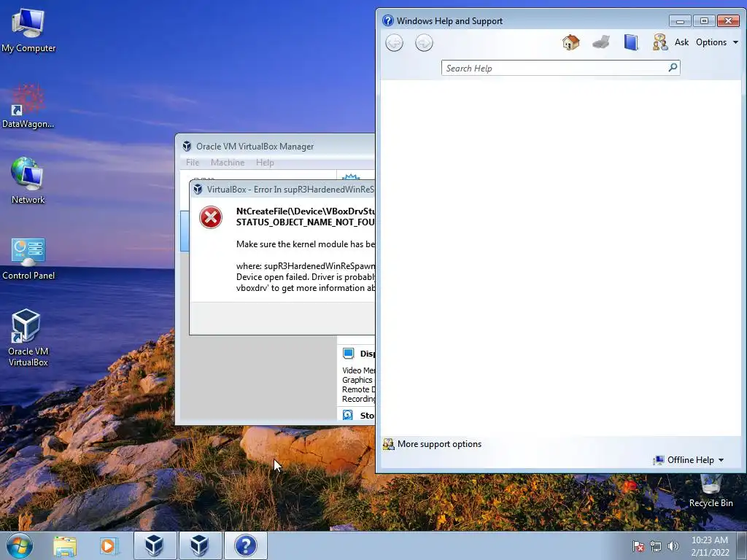Minimize the Windows Help and Support window
Image resolution: width=747 pixels, height=560 pixels.
[680, 20]
